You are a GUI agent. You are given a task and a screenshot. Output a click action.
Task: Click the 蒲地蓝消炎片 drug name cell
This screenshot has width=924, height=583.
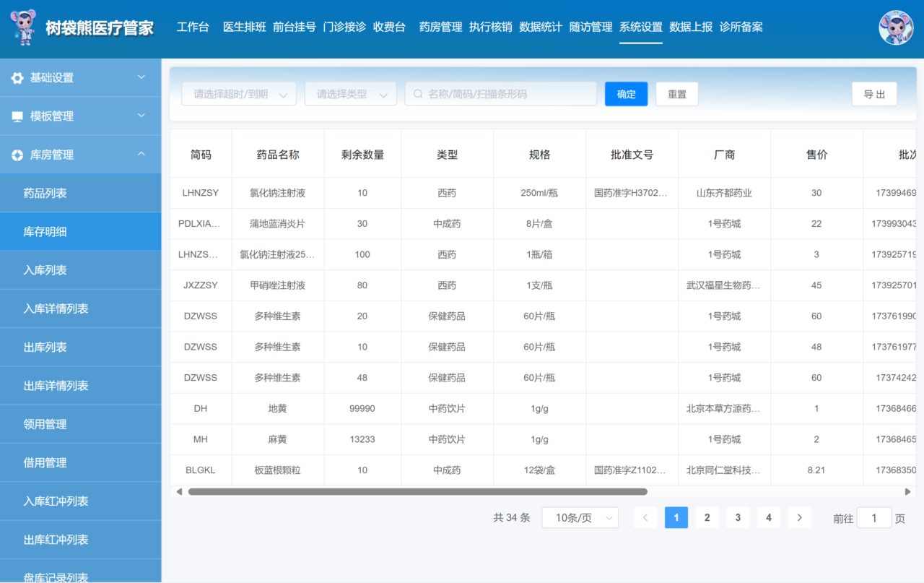pyautogui.click(x=278, y=224)
